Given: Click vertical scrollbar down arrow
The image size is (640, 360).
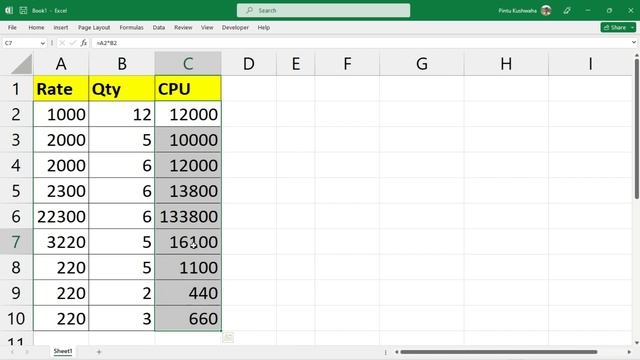Looking at the screenshot, I should pyautogui.click(x=636, y=343).
